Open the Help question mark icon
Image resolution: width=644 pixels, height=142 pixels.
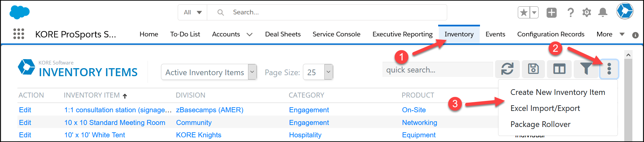tap(571, 13)
